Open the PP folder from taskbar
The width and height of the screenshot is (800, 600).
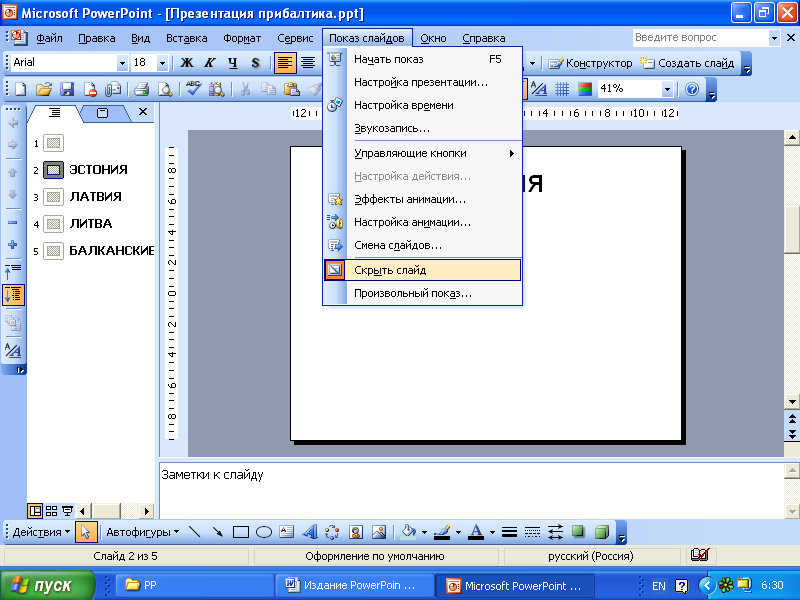click(x=195, y=585)
